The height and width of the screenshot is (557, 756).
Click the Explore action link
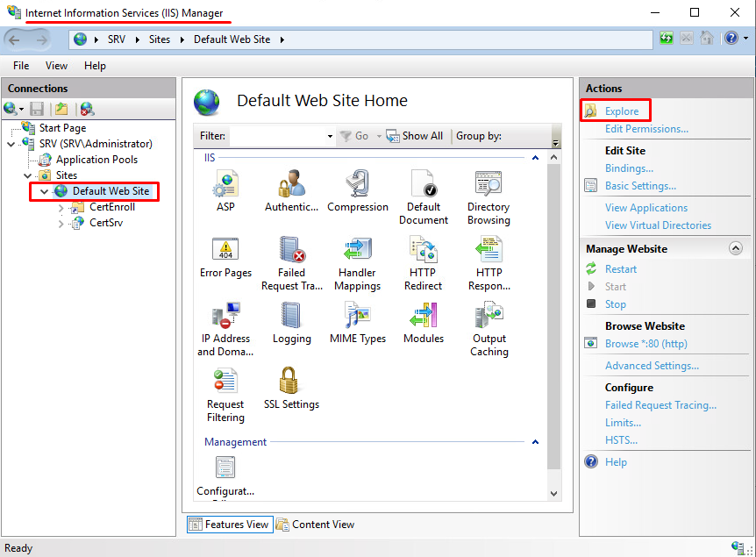622,111
